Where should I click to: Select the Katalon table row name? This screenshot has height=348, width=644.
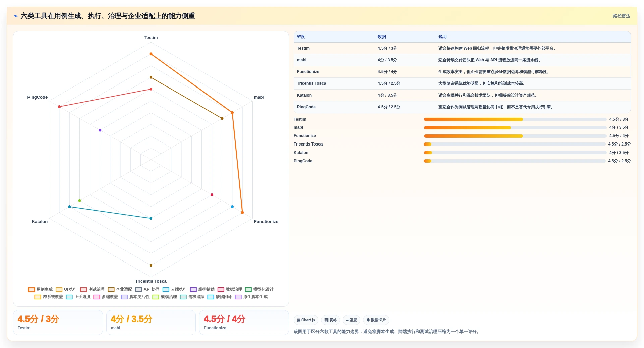tap(304, 95)
